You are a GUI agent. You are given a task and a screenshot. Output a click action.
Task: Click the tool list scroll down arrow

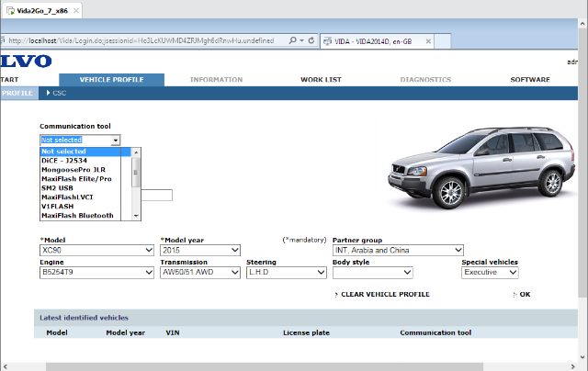click(136, 216)
